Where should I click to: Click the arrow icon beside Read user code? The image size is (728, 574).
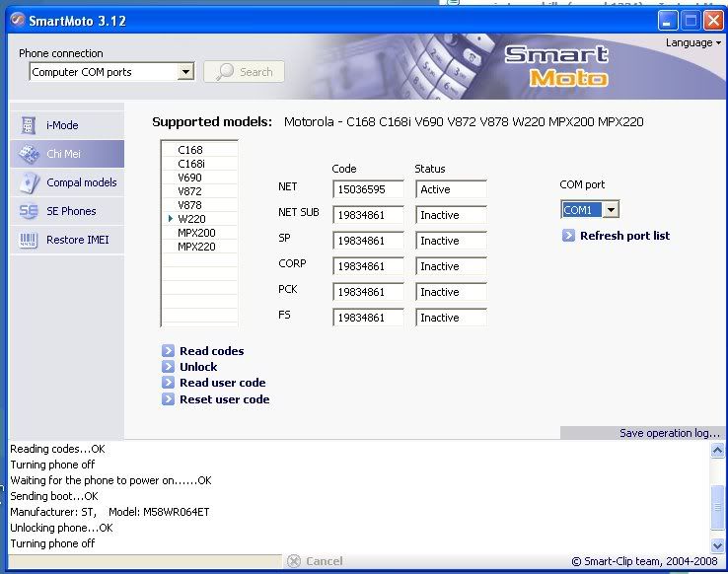pyautogui.click(x=168, y=383)
